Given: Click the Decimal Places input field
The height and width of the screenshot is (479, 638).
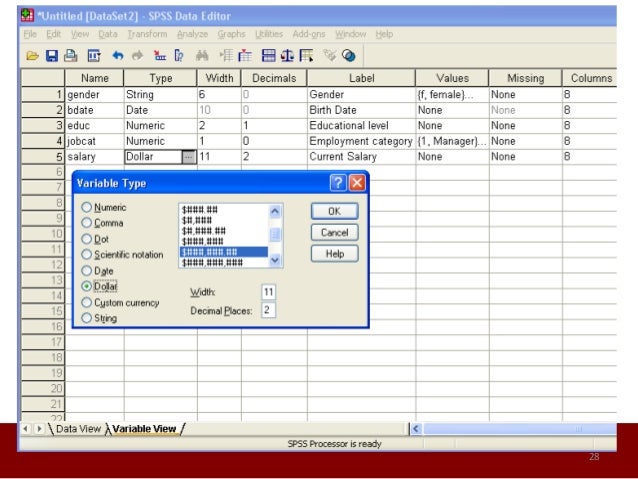Looking at the screenshot, I should click(268, 310).
